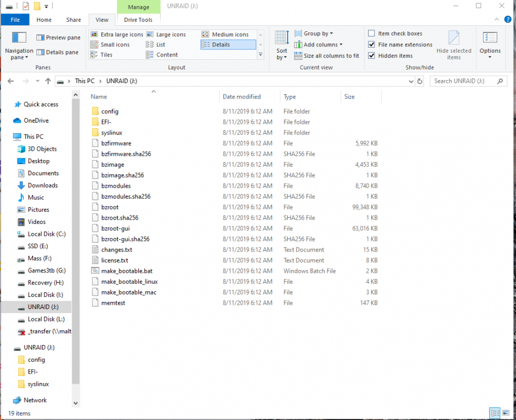Switch to the Home ribbon tab

(44, 20)
